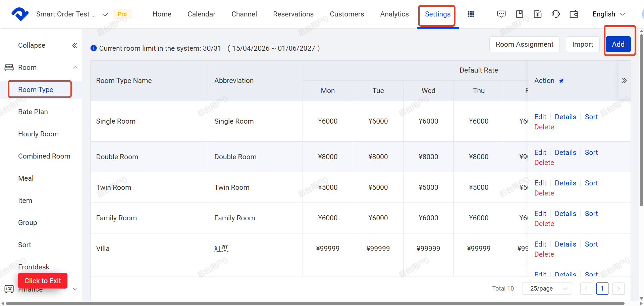
Task: Click the Double Room Mon rate ¥8000
Action: (328, 157)
